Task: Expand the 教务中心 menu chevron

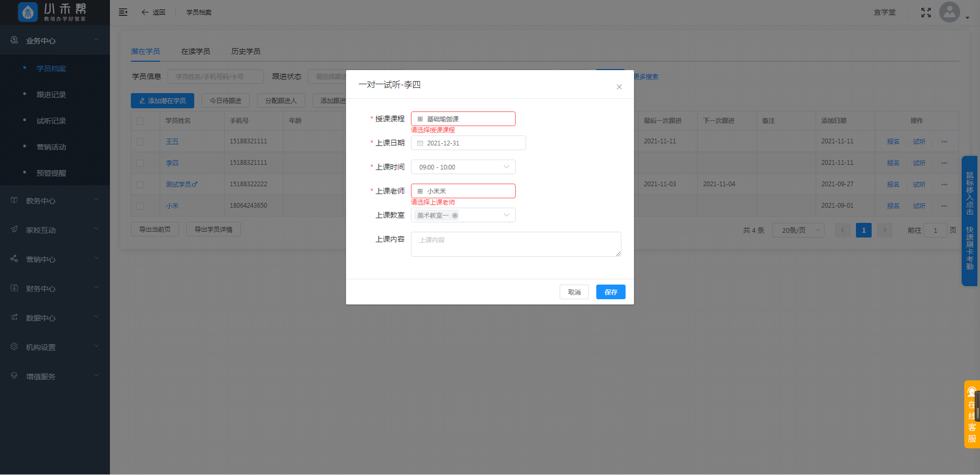Action: tap(96, 200)
